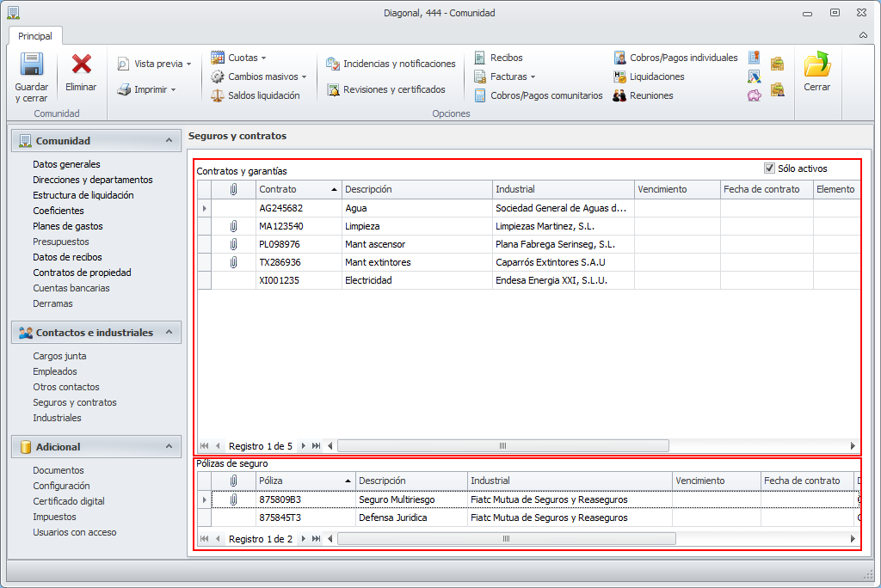Viewport: 881px width, 588px height.
Task: Collapse the Adicional sidebar section
Action: click(169, 446)
